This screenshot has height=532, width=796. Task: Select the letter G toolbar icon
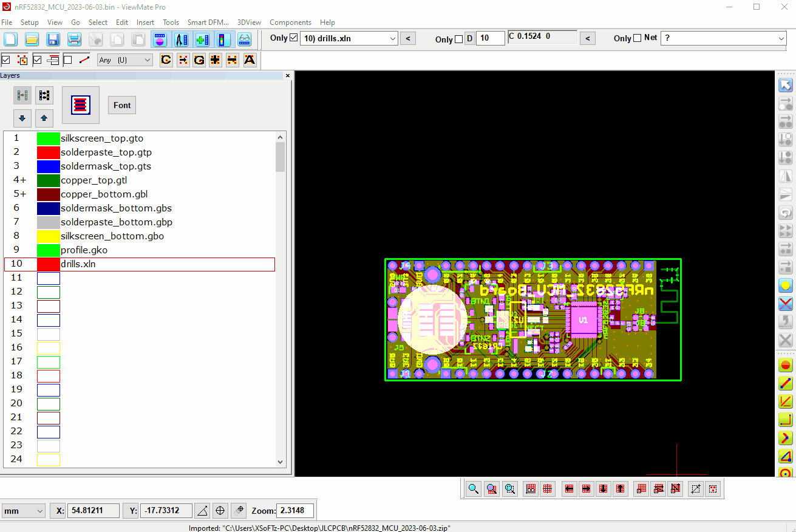click(199, 60)
